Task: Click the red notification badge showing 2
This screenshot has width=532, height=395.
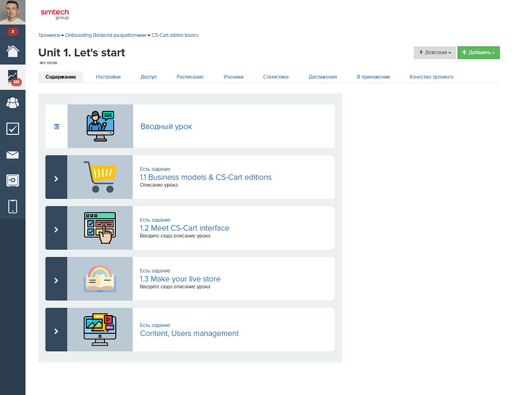Action: [x=12, y=32]
